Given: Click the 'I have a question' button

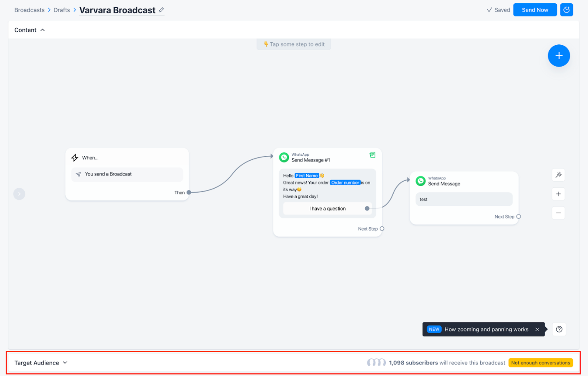Looking at the screenshot, I should [x=327, y=209].
